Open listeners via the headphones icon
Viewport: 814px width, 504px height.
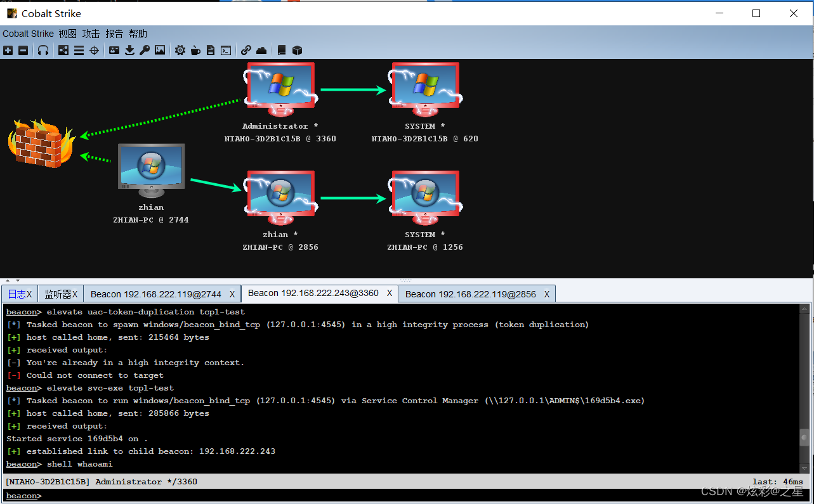click(x=43, y=50)
